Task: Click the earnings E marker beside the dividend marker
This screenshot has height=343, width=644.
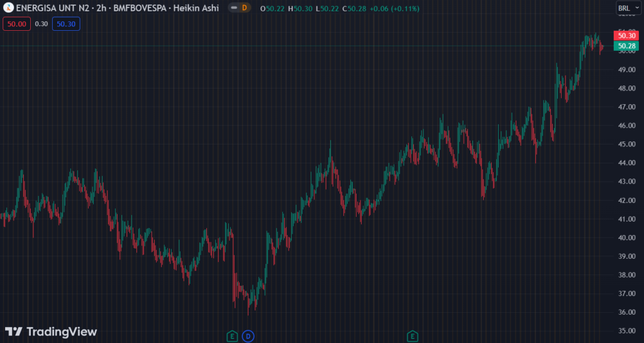Action: 233,337
